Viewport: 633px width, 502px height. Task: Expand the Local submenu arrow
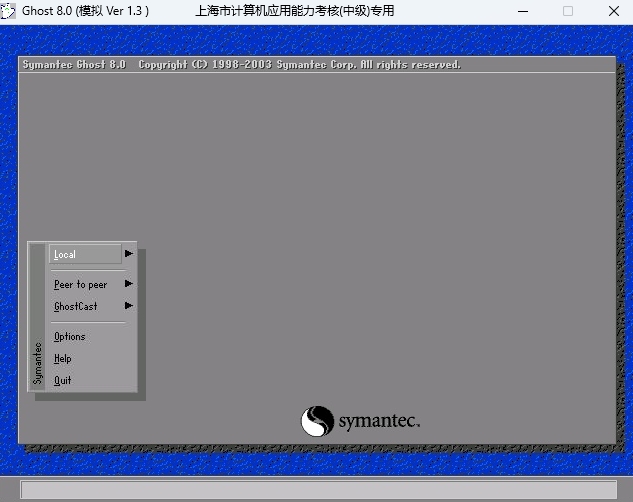(x=129, y=253)
